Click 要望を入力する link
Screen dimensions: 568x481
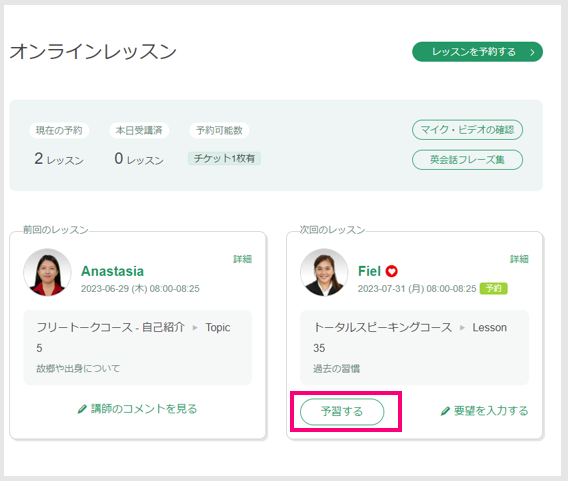click(490, 411)
